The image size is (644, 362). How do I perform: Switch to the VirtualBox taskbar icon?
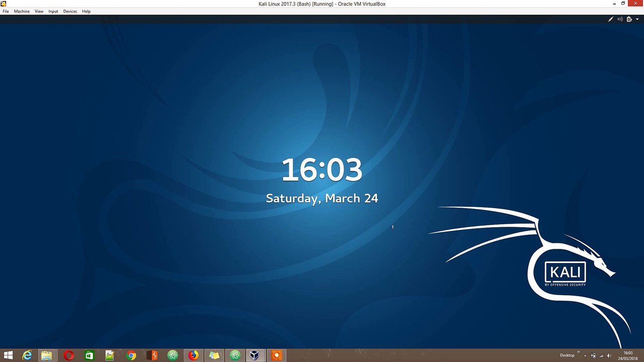click(x=255, y=355)
